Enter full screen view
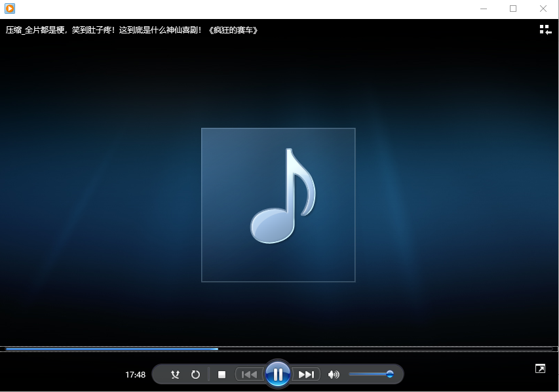The width and height of the screenshot is (559, 392). tap(540, 369)
